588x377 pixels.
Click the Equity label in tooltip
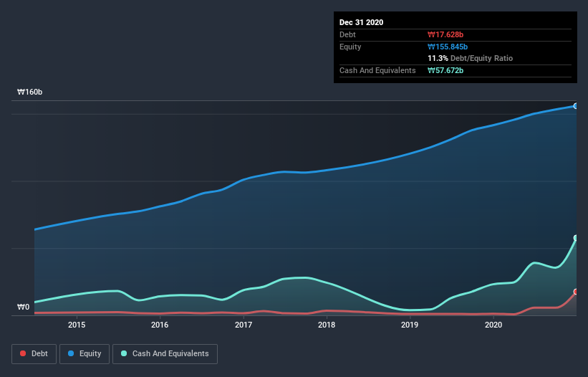pos(350,47)
